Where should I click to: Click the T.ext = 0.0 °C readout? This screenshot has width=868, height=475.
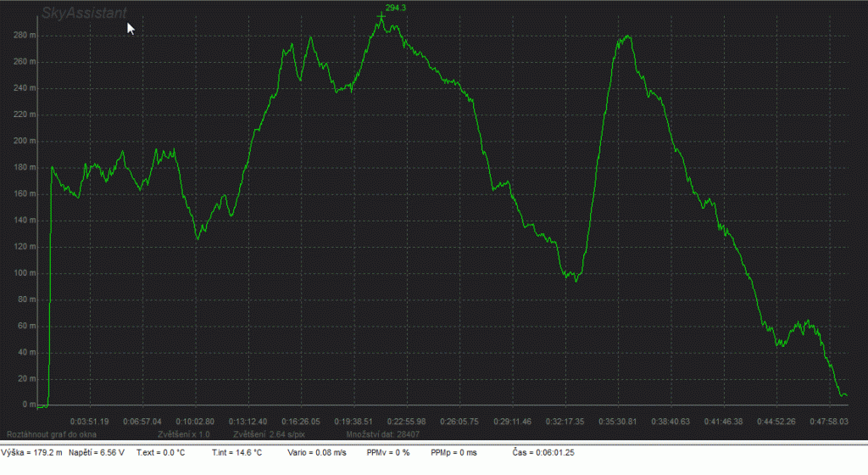[x=161, y=453]
